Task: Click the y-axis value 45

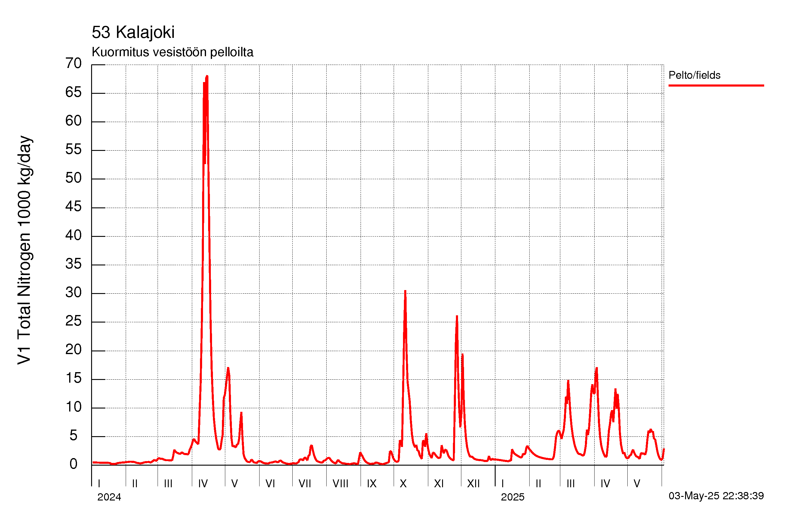Action: pos(73,206)
